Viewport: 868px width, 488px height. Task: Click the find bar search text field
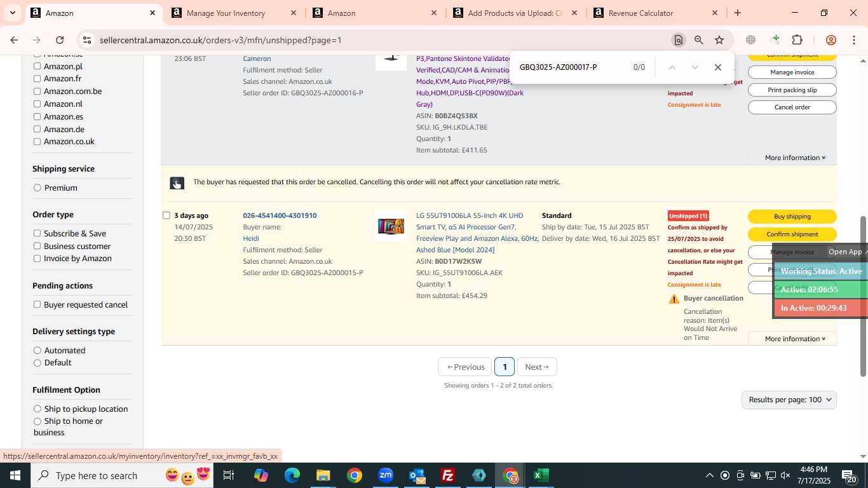point(572,67)
